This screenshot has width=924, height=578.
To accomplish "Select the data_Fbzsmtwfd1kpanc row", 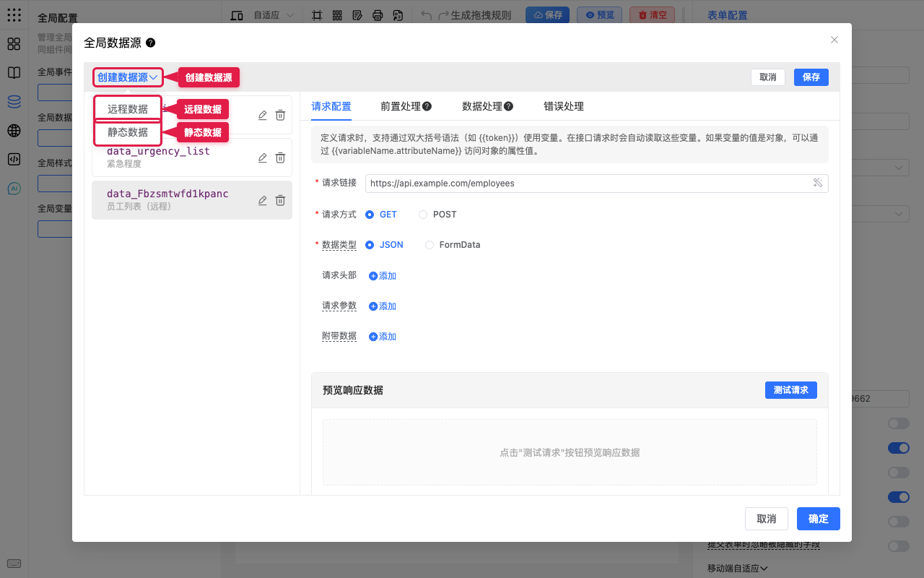I will [192, 200].
